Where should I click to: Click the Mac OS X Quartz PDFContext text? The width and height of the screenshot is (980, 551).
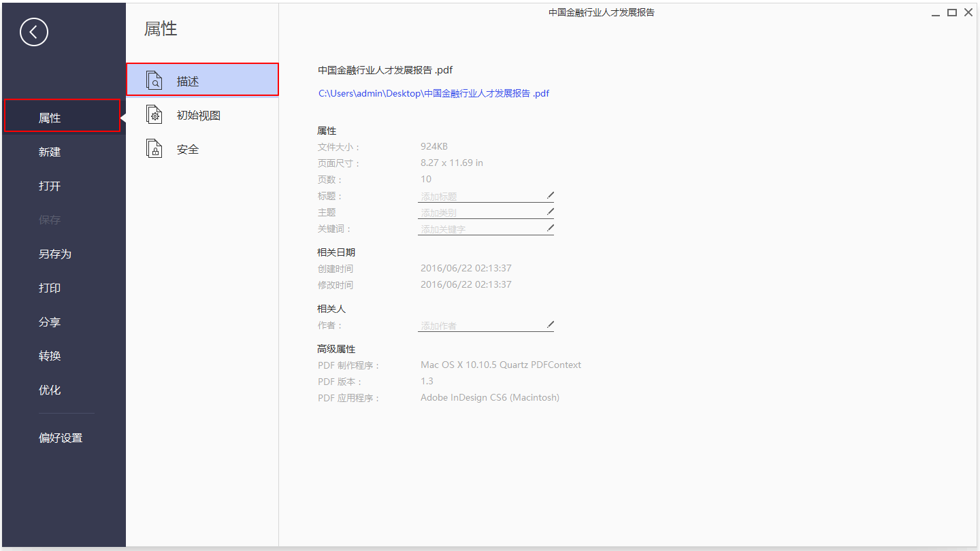(x=501, y=365)
